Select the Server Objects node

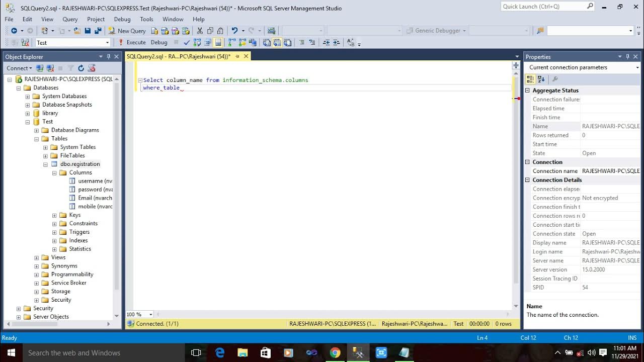[51, 317]
